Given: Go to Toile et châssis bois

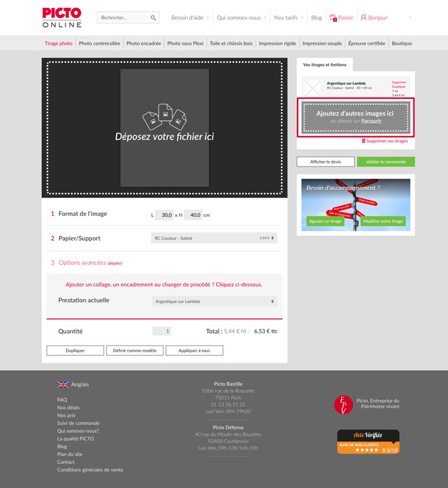Looking at the screenshot, I should coord(231,44).
